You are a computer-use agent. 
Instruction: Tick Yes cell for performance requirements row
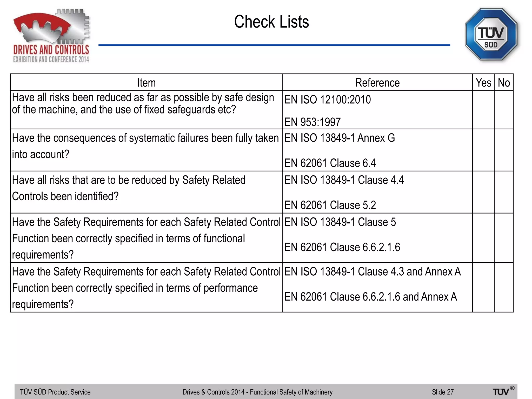coord(483,288)
